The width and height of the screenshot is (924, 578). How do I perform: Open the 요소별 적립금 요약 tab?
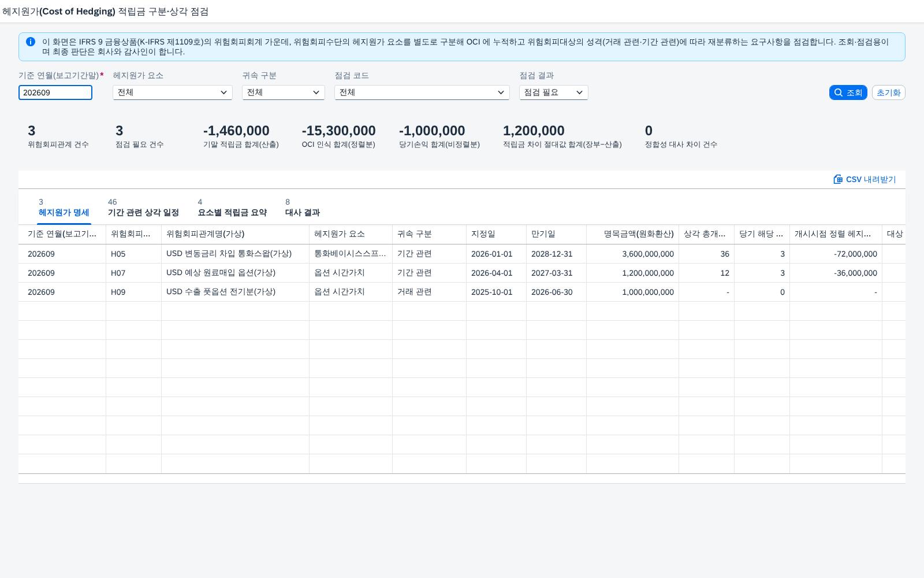point(232,208)
